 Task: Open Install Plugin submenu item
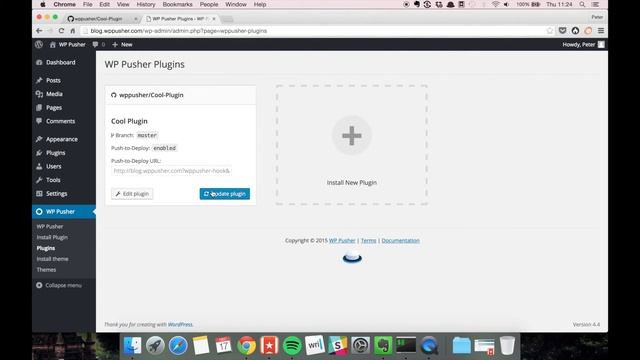(52, 237)
